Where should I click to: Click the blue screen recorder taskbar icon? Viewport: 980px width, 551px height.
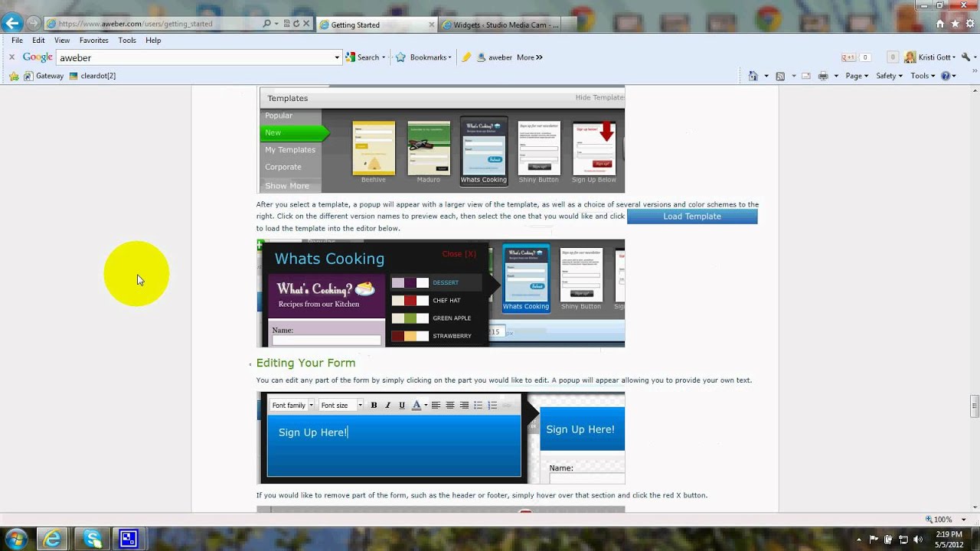point(129,539)
